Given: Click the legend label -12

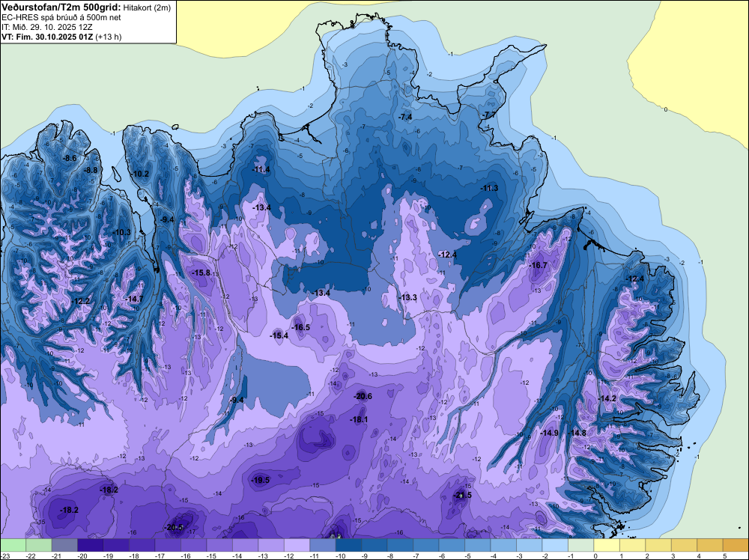Looking at the screenshot, I should tap(289, 556).
